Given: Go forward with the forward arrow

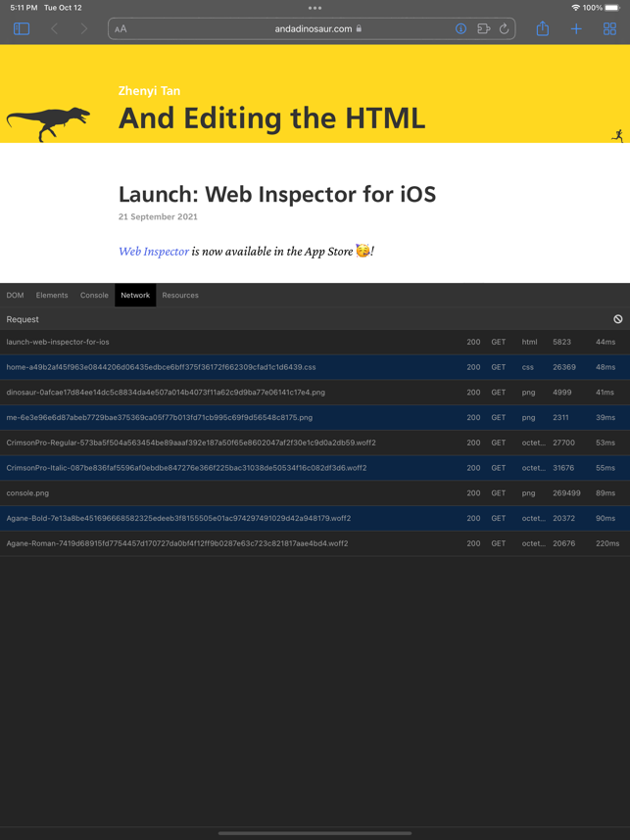Looking at the screenshot, I should point(83,29).
